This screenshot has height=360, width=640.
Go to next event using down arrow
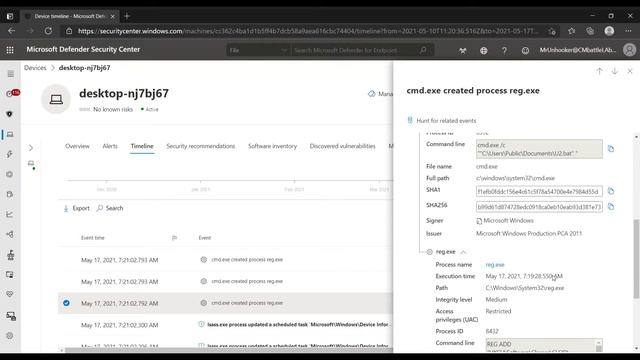click(615, 71)
